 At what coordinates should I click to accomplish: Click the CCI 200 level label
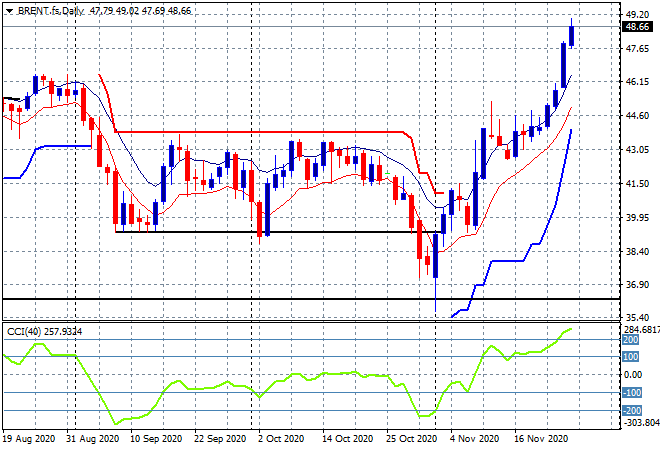(x=631, y=340)
